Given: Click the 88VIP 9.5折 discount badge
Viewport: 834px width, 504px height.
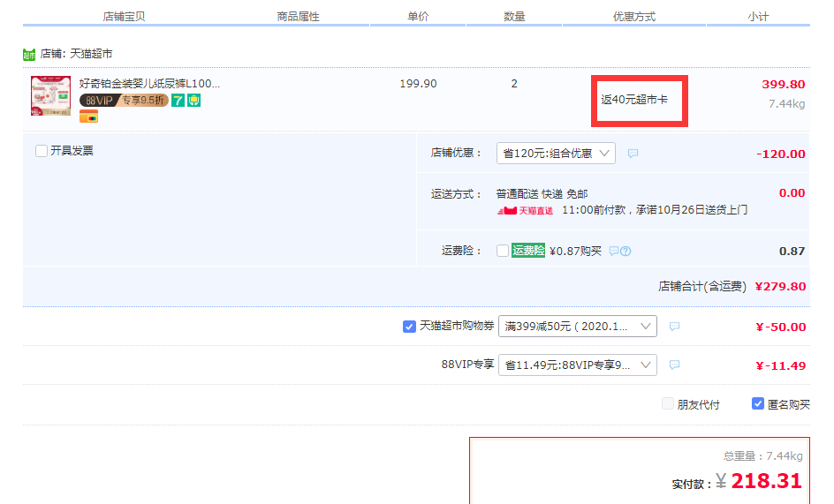Looking at the screenshot, I should [124, 100].
